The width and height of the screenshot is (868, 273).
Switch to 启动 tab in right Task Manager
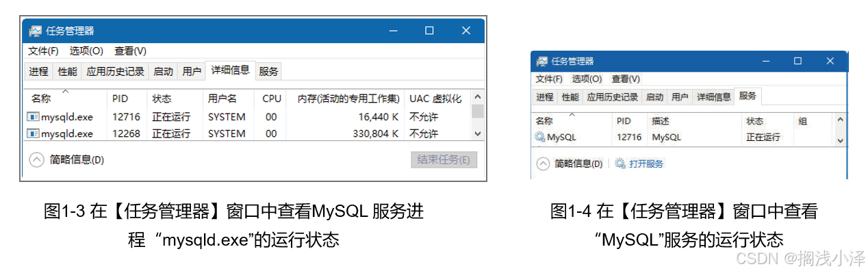click(x=655, y=97)
